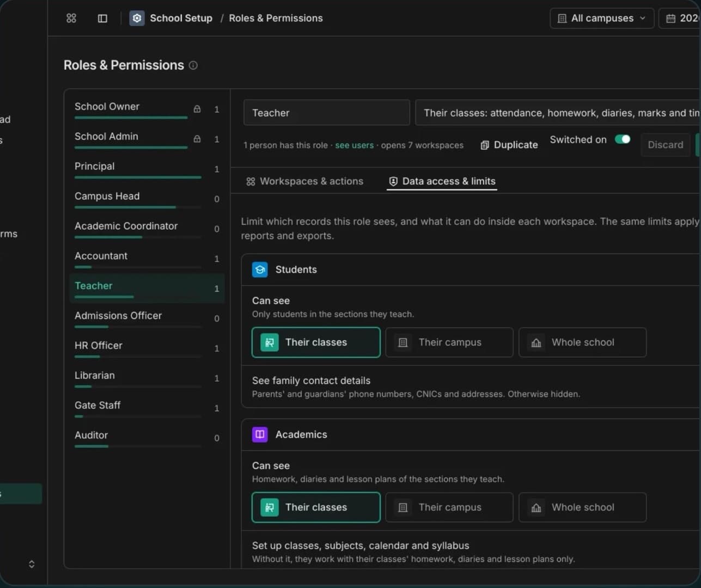
Task: Select Their campus under Students Can see
Action: (449, 342)
